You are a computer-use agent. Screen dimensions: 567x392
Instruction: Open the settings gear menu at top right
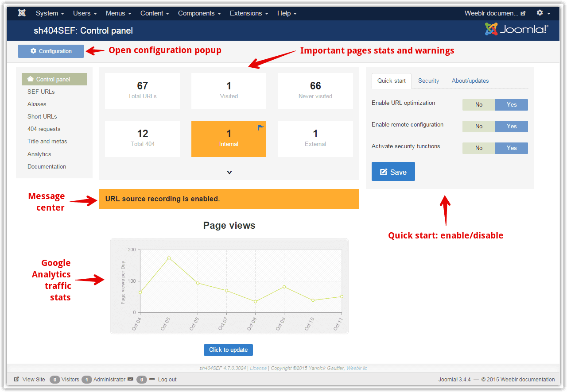click(544, 13)
